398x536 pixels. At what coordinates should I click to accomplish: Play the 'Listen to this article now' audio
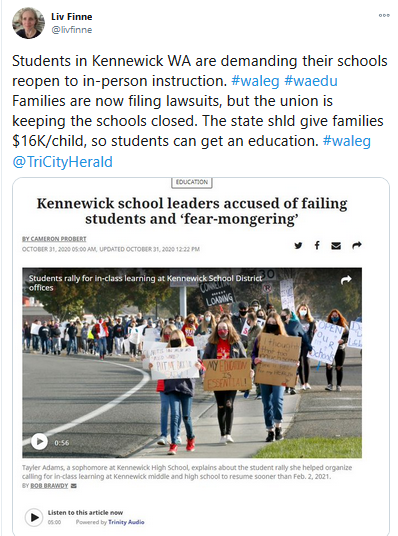click(x=34, y=517)
